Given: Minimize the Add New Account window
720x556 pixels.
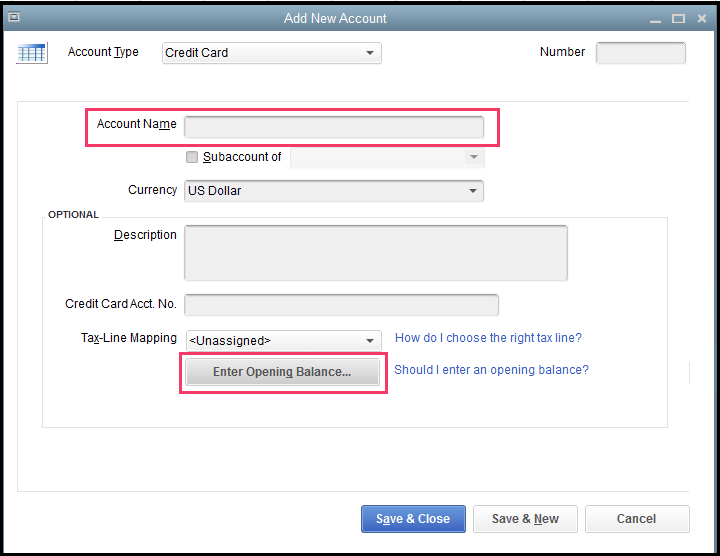Looking at the screenshot, I should (654, 18).
